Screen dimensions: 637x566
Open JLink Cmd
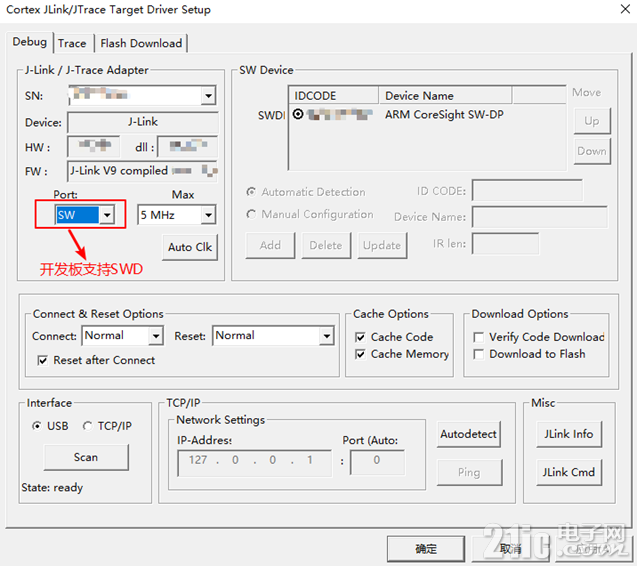[x=569, y=472]
